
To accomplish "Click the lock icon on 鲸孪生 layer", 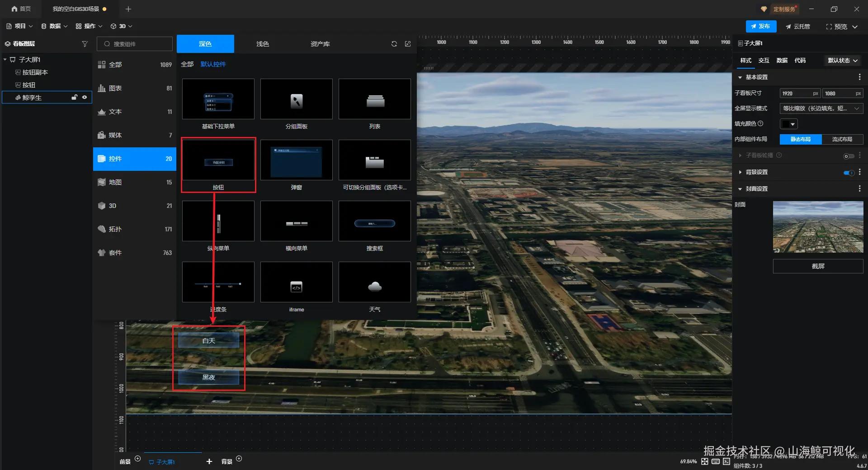I will point(74,97).
